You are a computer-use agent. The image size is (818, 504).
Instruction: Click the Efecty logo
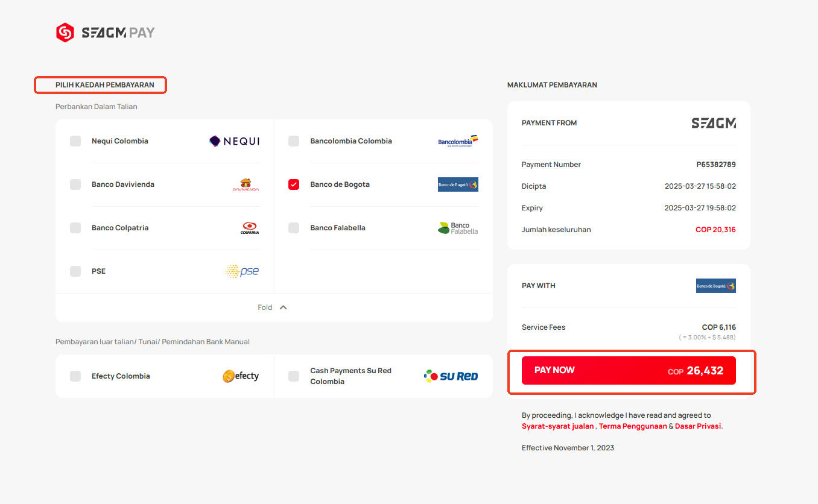click(241, 376)
